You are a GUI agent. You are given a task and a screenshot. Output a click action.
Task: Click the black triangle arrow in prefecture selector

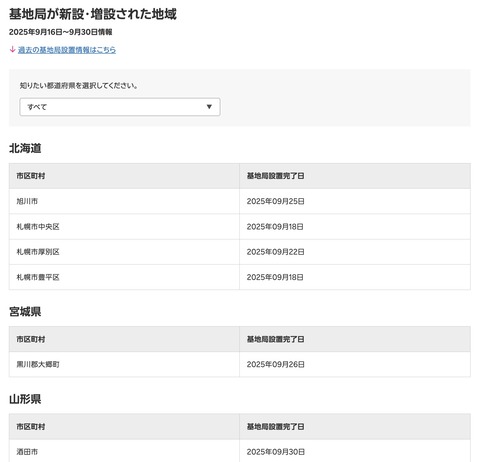point(209,107)
